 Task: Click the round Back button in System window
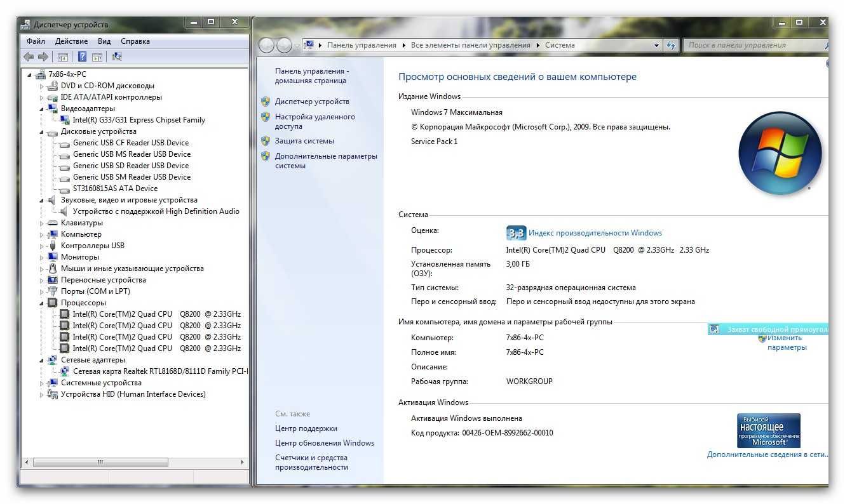click(x=267, y=45)
